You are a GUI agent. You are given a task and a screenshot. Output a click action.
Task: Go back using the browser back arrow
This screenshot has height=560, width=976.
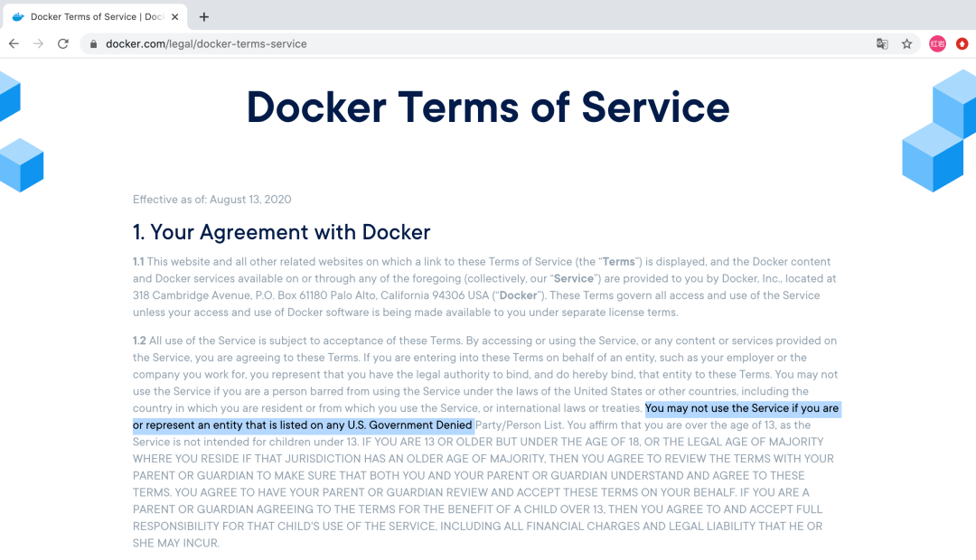click(14, 43)
